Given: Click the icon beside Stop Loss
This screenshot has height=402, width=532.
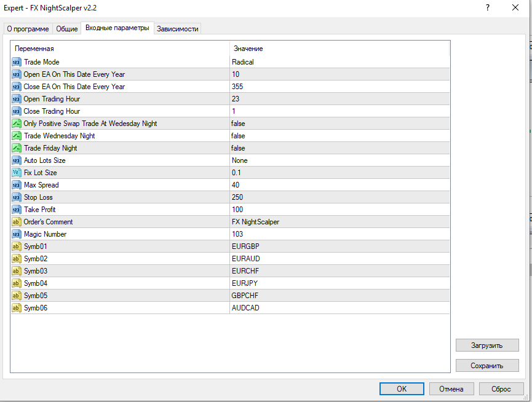Looking at the screenshot, I should (x=16, y=197).
